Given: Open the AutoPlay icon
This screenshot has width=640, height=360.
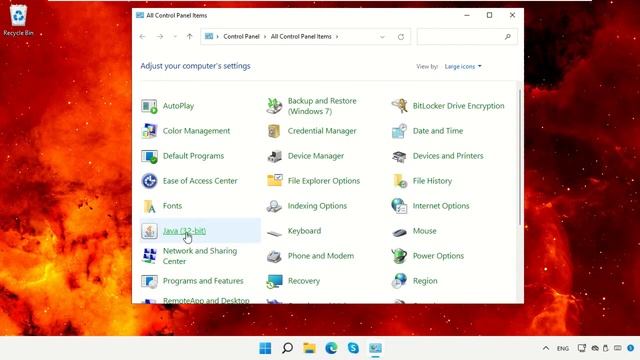Looking at the screenshot, I should [x=149, y=106].
